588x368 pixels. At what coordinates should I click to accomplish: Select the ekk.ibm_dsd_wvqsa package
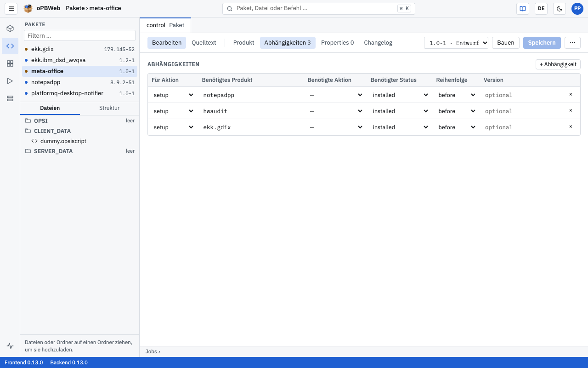(x=79, y=60)
